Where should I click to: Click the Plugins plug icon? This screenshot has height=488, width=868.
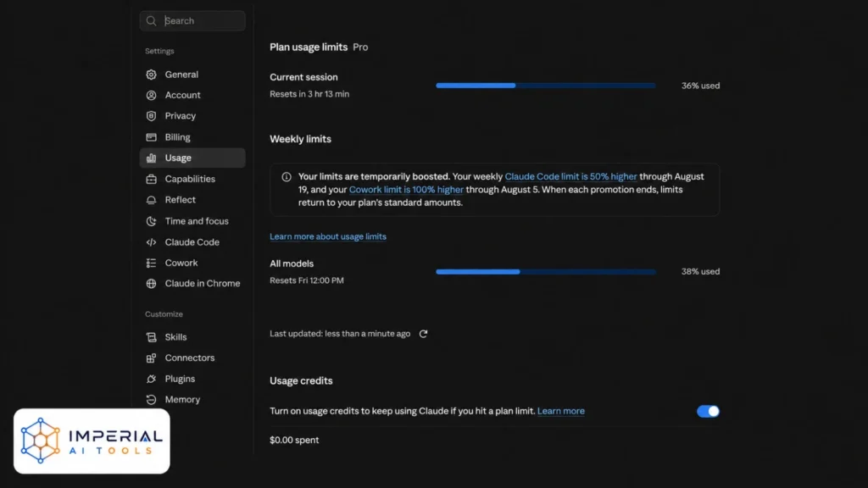[151, 379]
